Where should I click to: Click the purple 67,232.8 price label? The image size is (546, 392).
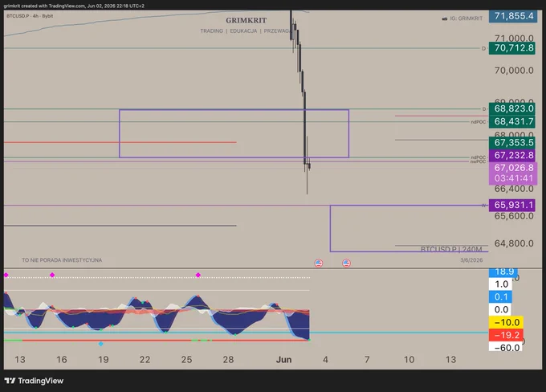coord(513,155)
